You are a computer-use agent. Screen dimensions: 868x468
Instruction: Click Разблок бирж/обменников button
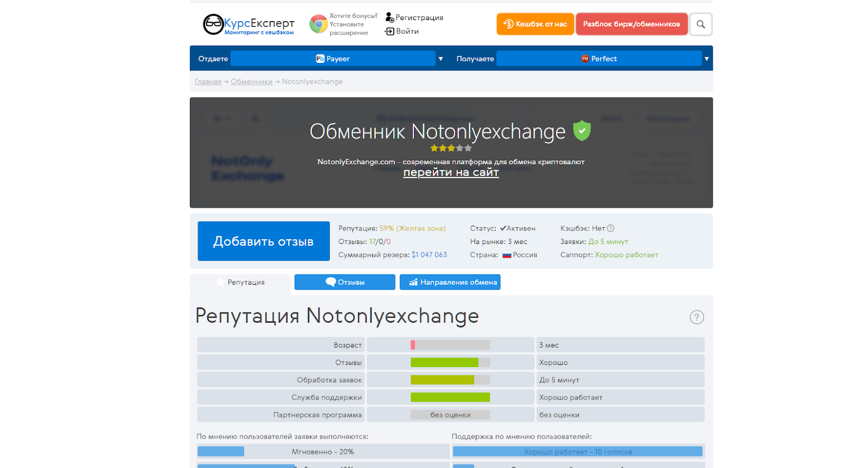tap(631, 24)
